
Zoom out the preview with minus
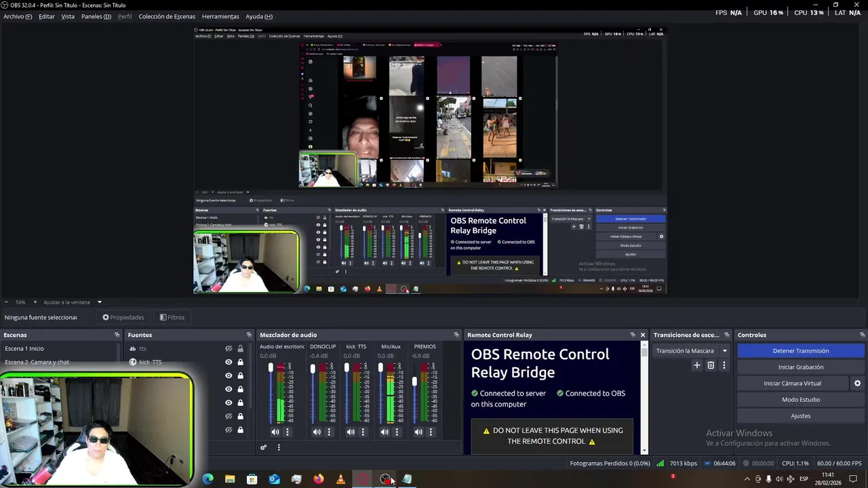(x=6, y=302)
